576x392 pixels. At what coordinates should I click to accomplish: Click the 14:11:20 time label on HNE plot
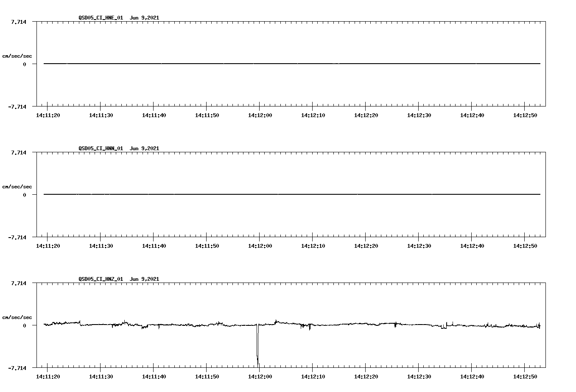point(48,115)
